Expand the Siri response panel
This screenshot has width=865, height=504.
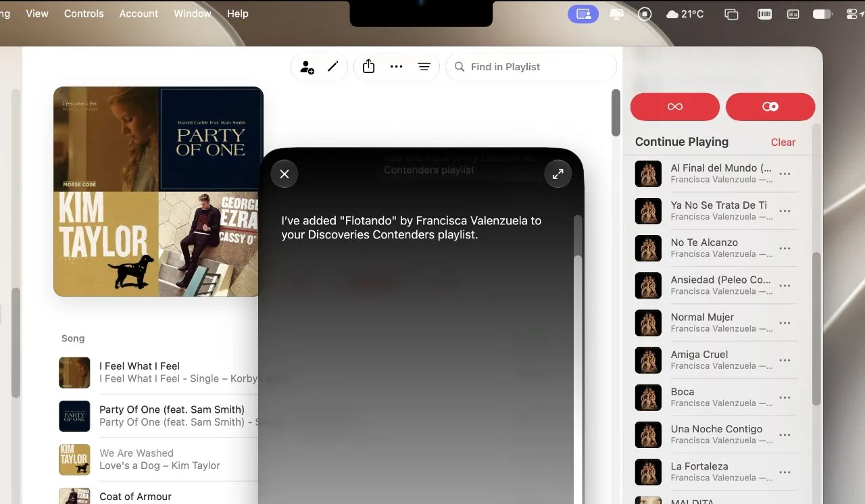pyautogui.click(x=558, y=174)
